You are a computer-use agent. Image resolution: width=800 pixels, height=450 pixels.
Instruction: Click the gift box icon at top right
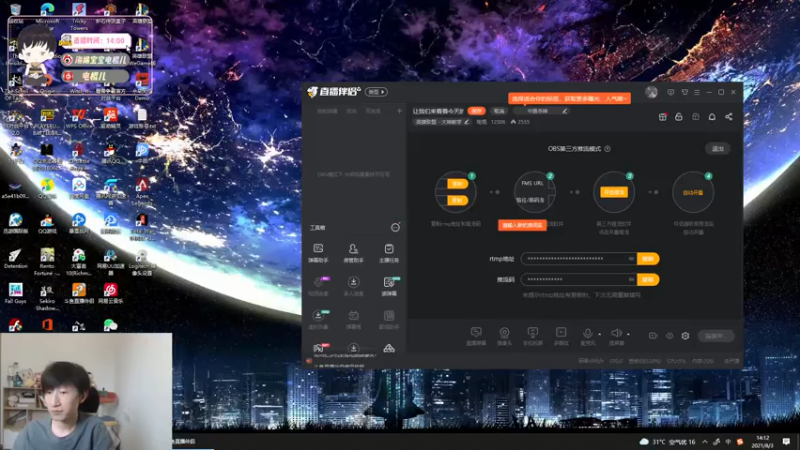tap(662, 117)
